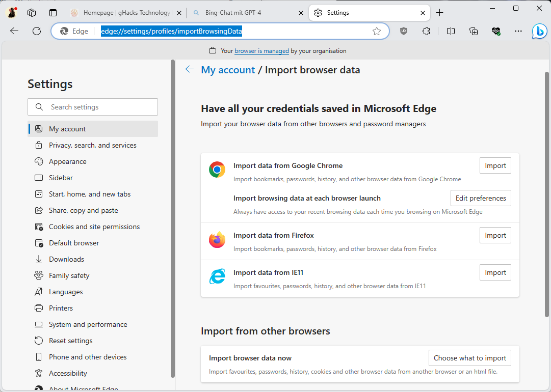Open a new tab with the plus icon
Screen dimensions: 551x392
click(439, 13)
